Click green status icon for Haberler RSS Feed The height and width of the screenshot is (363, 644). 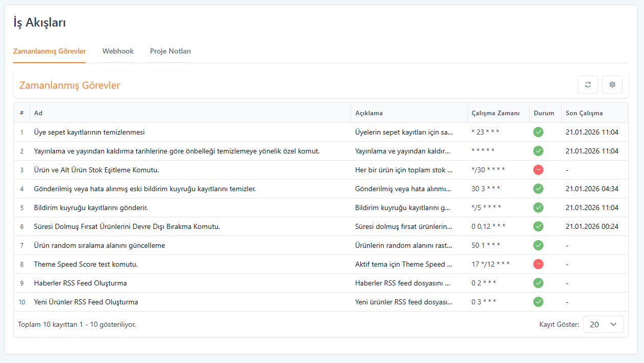538,283
